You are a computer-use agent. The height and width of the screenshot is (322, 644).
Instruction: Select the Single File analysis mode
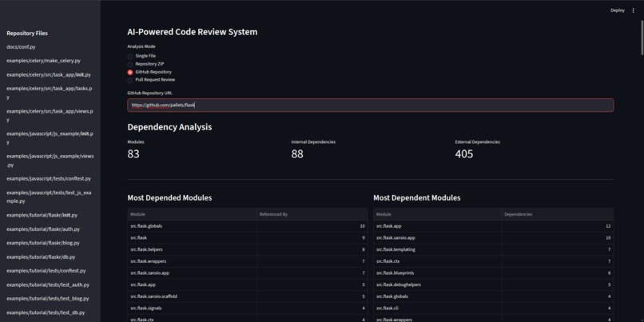point(141,56)
